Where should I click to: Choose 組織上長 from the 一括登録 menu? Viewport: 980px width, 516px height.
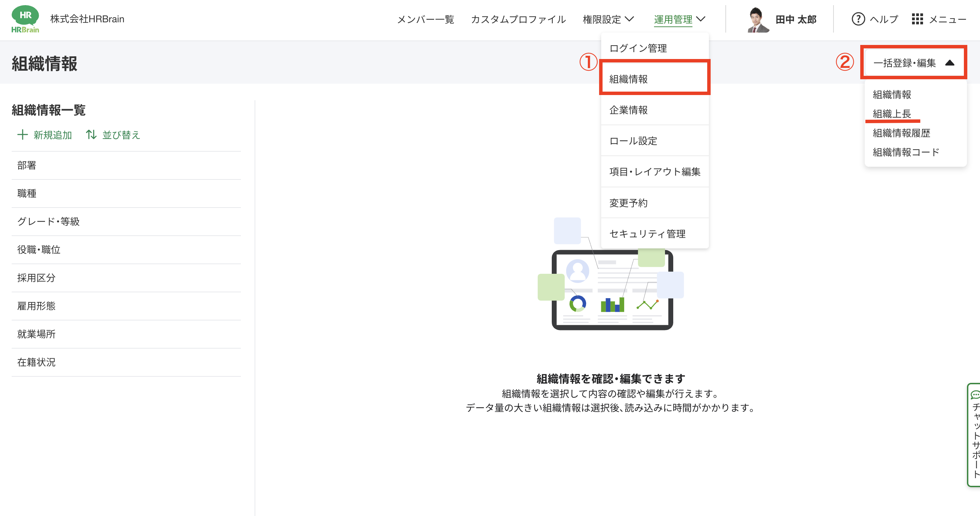[x=891, y=114]
